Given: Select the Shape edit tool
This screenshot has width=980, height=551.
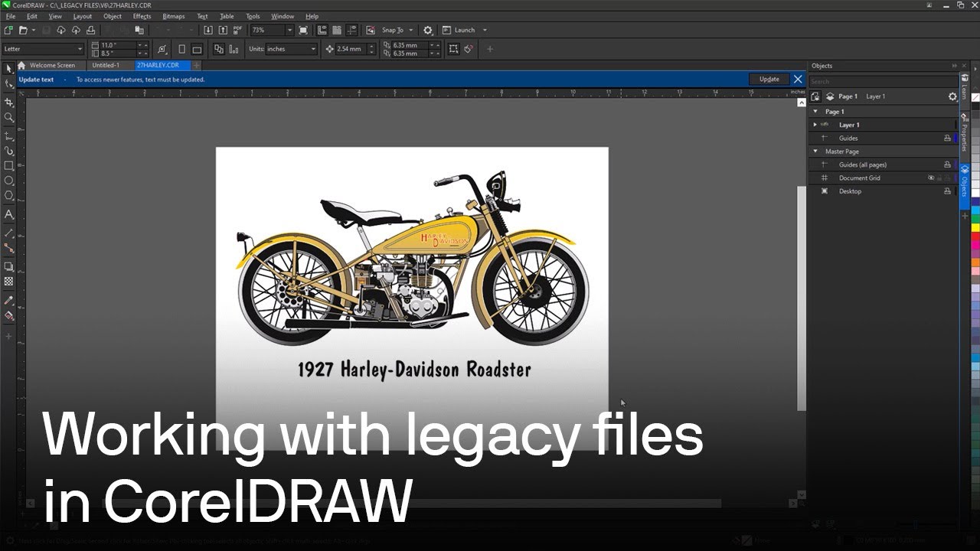Looking at the screenshot, I should pos(8,83).
